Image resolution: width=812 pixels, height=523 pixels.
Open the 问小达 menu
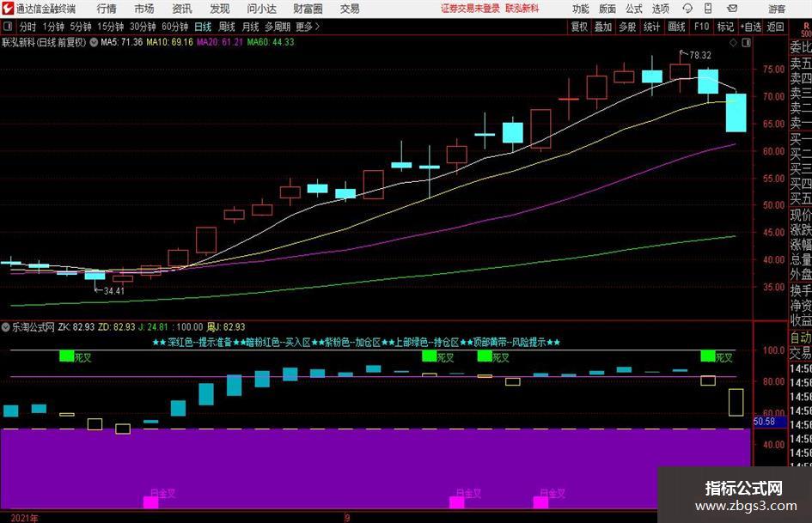click(x=261, y=9)
